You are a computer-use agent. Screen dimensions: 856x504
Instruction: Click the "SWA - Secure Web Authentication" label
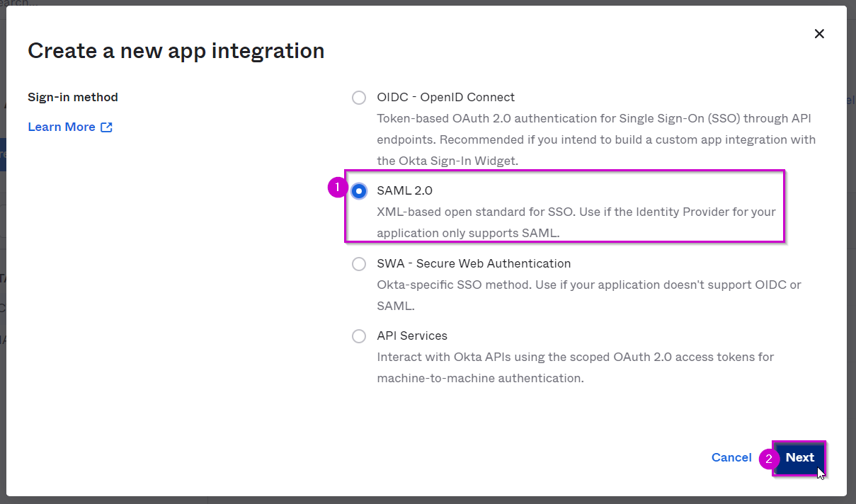(474, 263)
